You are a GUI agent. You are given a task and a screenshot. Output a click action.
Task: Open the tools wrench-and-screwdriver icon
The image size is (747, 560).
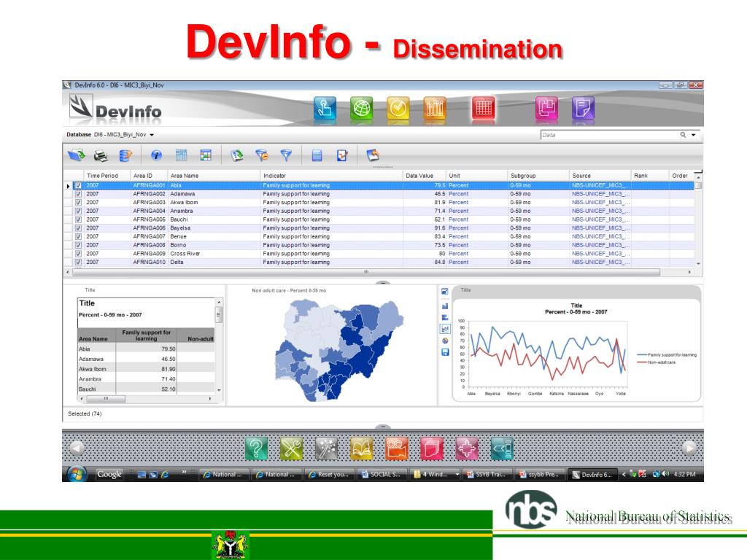click(x=291, y=448)
